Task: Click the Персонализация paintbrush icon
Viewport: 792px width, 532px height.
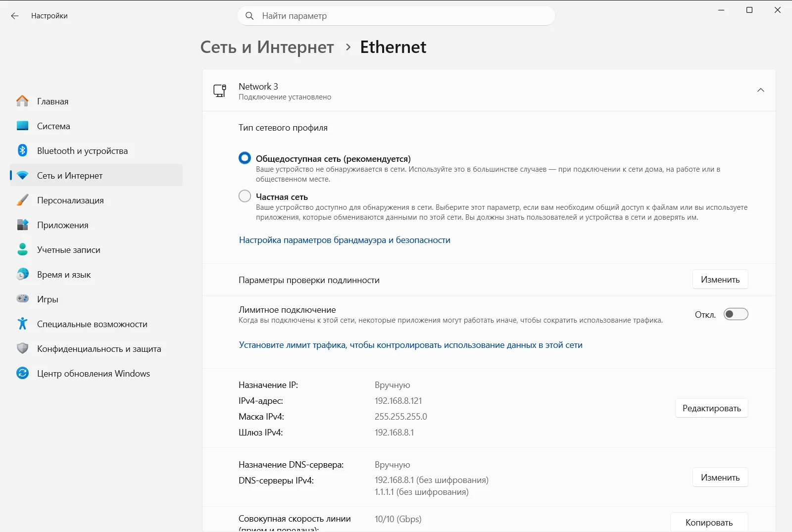Action: coord(22,200)
